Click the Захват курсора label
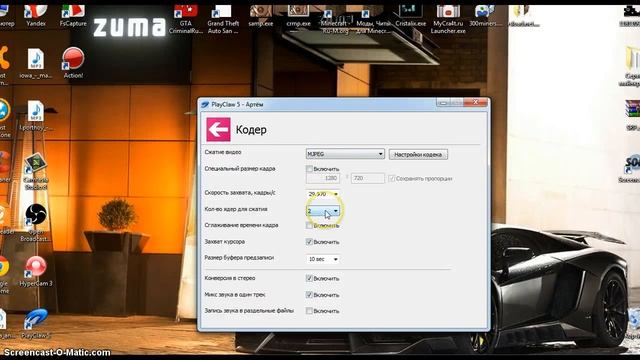640x360 pixels. pos(224,242)
